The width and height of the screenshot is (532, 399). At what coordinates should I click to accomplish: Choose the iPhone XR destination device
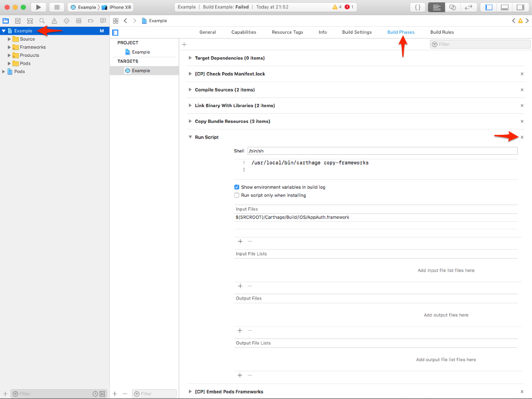(x=117, y=7)
